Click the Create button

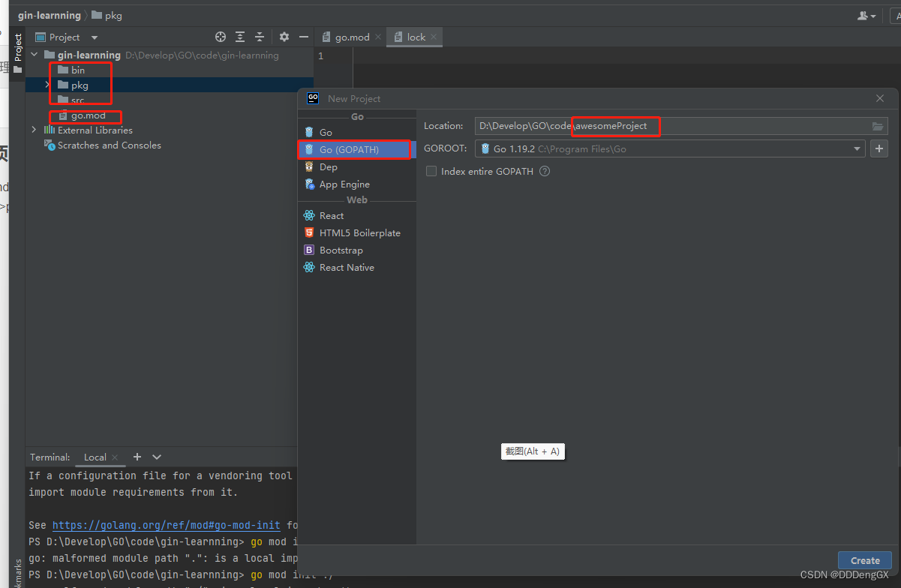tap(865, 560)
